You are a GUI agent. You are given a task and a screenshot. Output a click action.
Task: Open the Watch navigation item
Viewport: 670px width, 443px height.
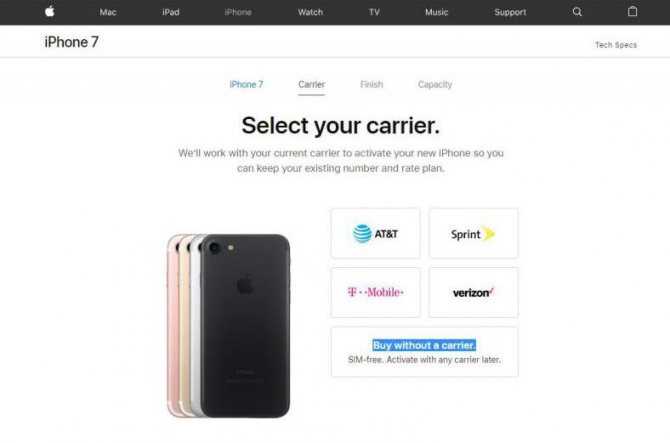311,12
